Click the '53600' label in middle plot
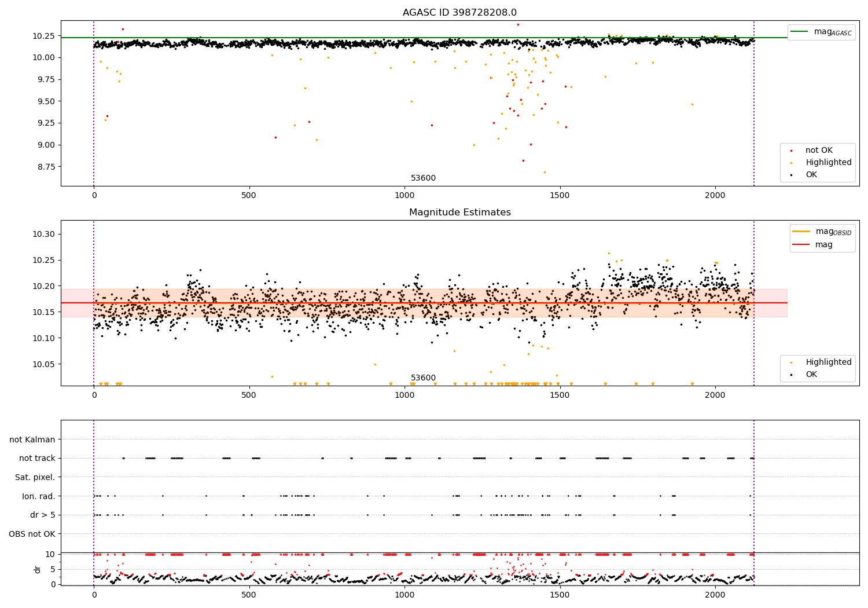 423,378
